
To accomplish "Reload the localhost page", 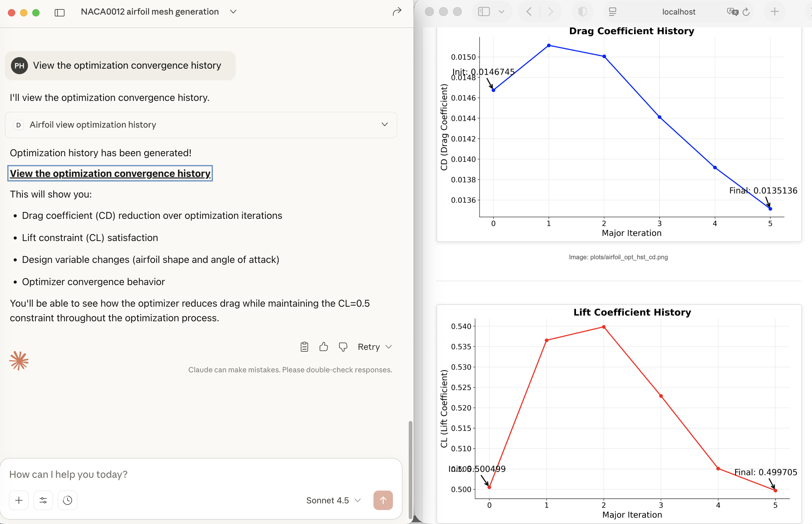I will pos(746,12).
